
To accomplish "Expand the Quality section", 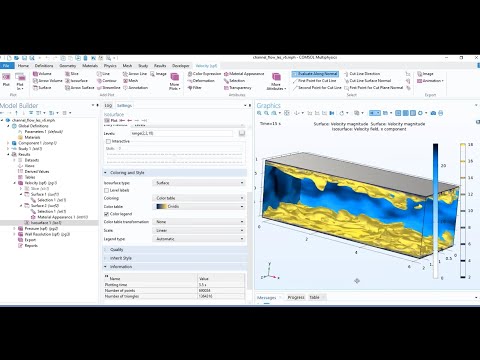I will 175,250.
